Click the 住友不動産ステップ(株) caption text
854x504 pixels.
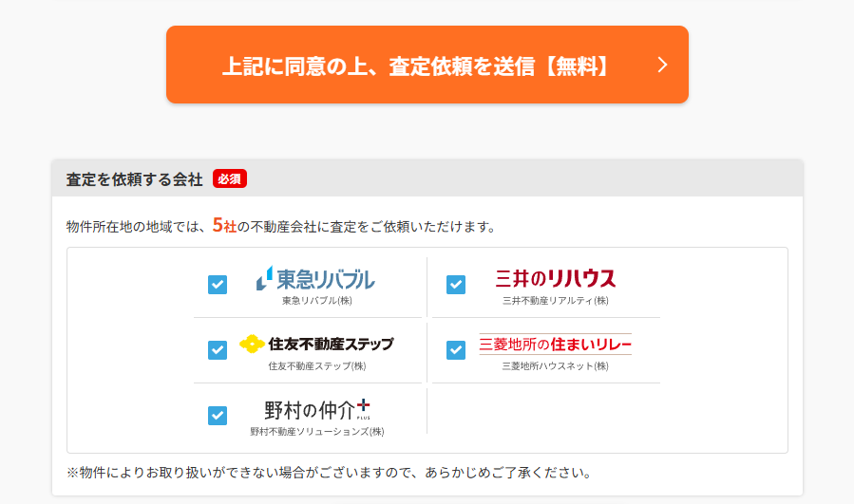pos(317,365)
